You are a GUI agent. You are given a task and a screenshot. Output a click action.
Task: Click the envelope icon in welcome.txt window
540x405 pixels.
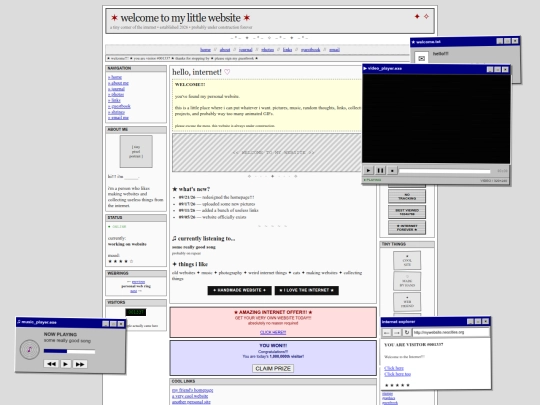coord(421,58)
